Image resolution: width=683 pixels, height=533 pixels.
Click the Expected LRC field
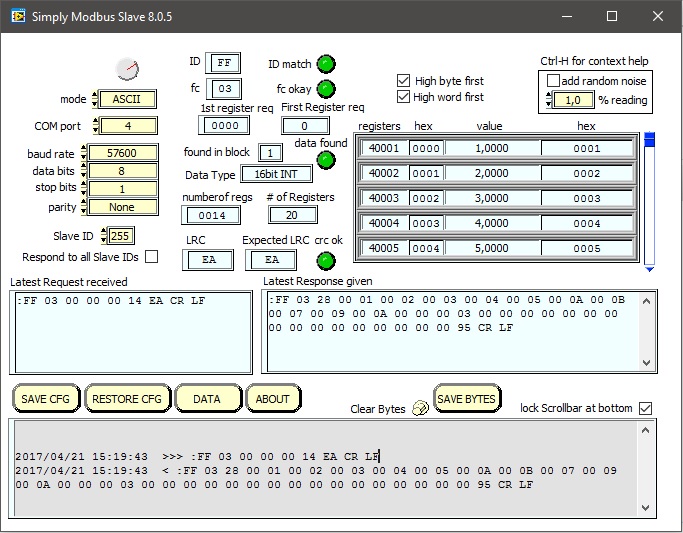[271, 260]
